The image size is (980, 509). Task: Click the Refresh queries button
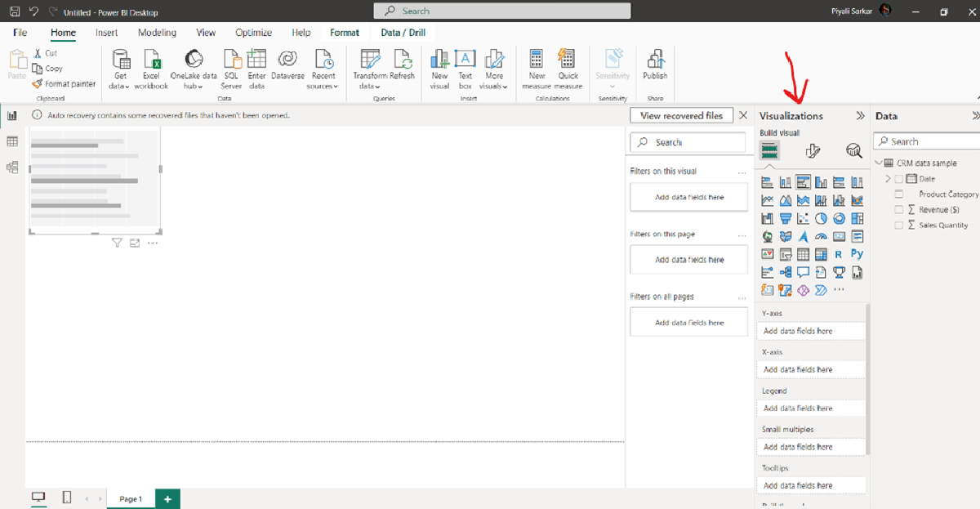(x=402, y=65)
